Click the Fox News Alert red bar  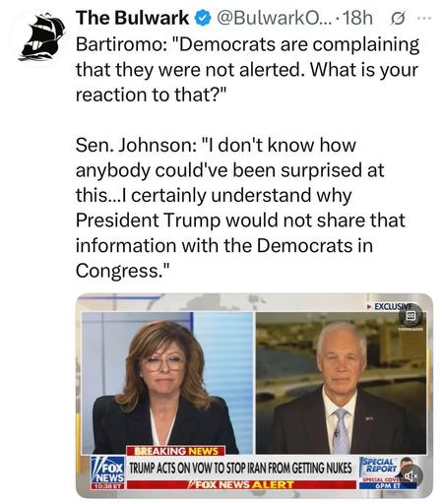[241, 484]
